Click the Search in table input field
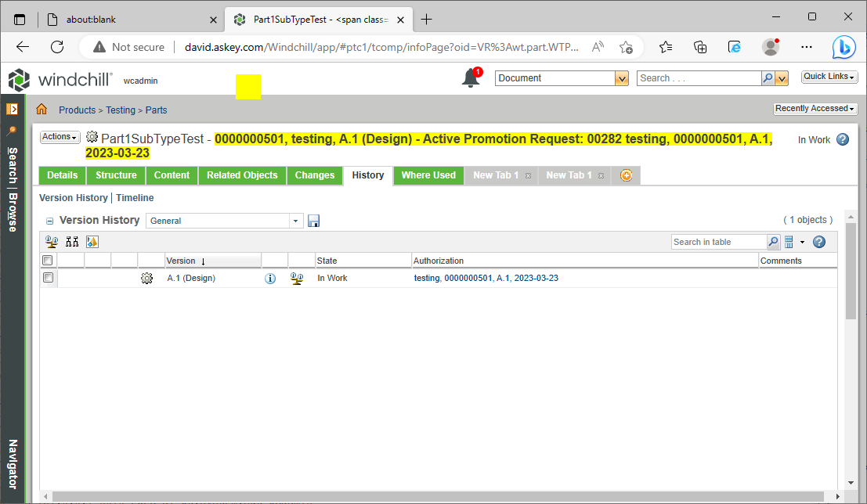This screenshot has height=504, width=867. coord(717,241)
